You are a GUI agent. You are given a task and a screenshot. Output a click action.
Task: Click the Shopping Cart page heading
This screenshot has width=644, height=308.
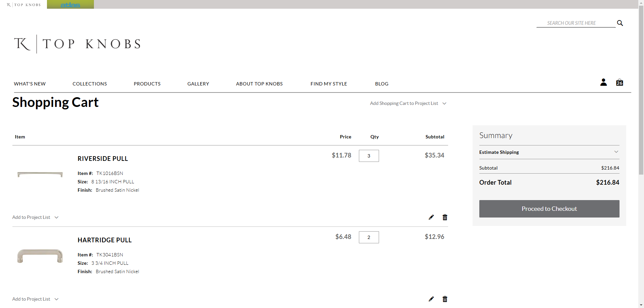point(55,103)
